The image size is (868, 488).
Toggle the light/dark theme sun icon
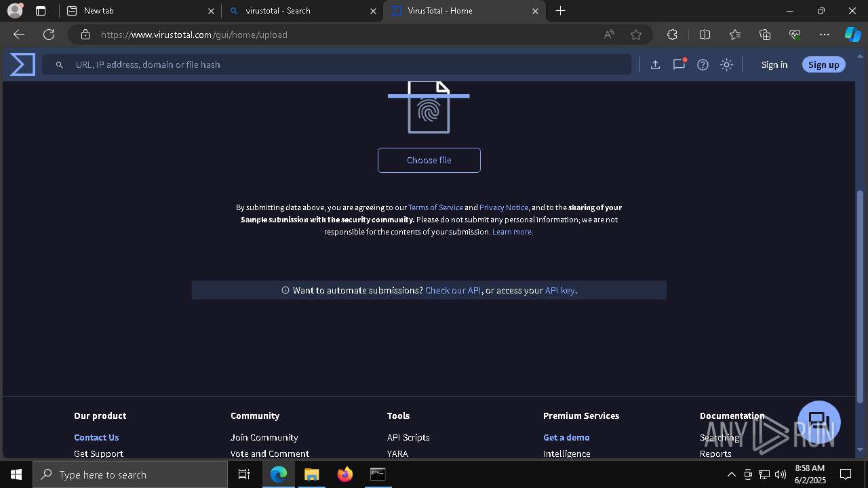coord(726,64)
